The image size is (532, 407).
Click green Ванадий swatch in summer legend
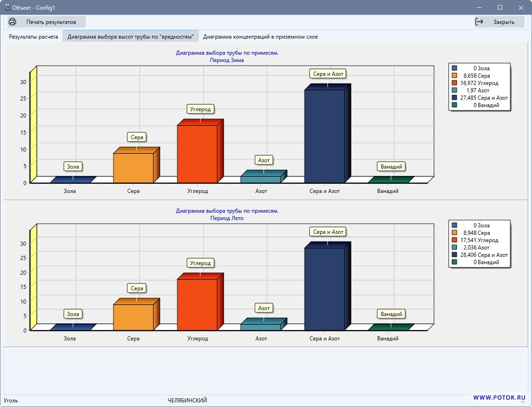point(454,262)
